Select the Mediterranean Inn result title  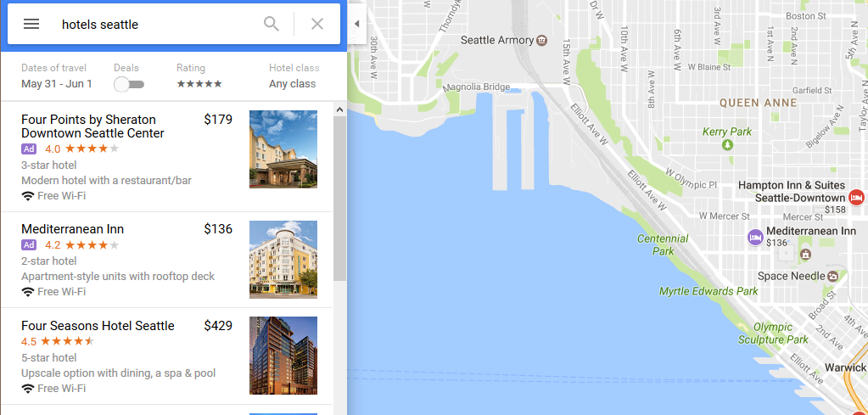pos(73,229)
